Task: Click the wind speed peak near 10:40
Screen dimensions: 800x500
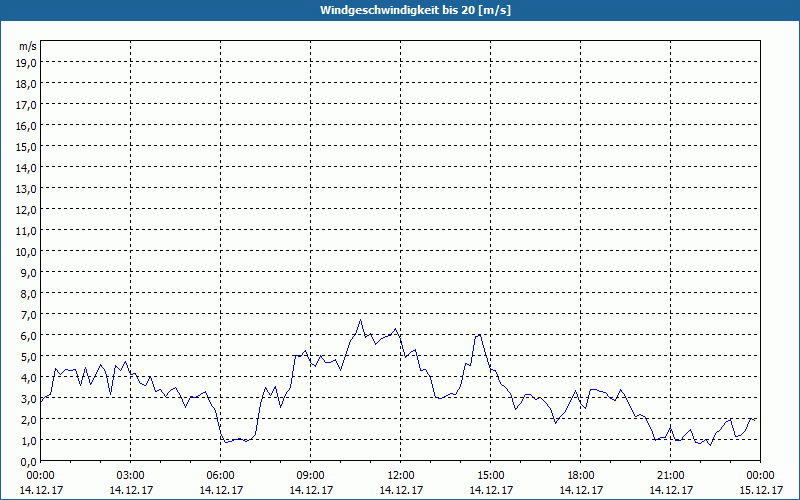Action: (x=360, y=320)
